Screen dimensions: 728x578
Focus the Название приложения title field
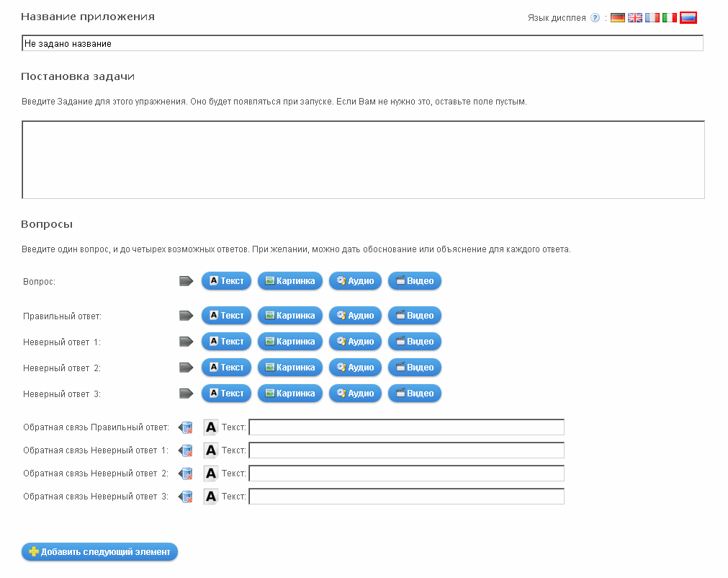363,43
